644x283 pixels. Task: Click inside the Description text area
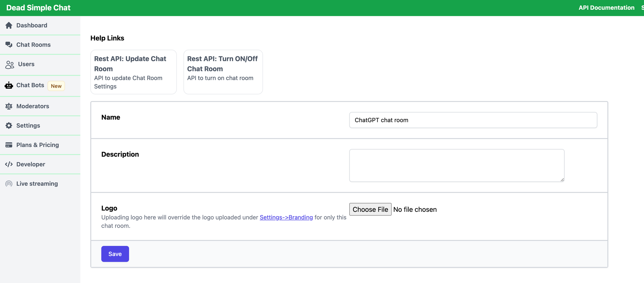456,166
